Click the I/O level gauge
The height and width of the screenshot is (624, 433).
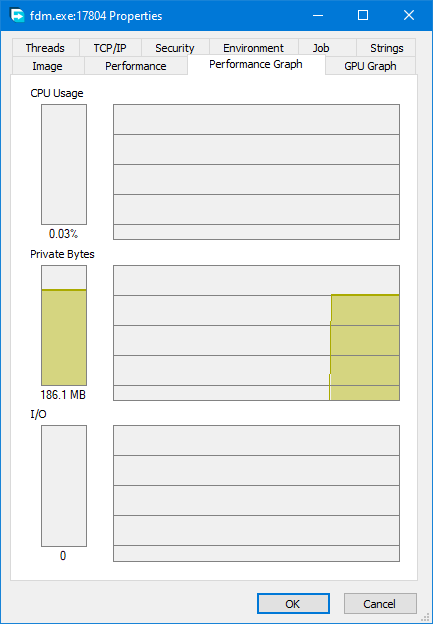pyautogui.click(x=64, y=486)
